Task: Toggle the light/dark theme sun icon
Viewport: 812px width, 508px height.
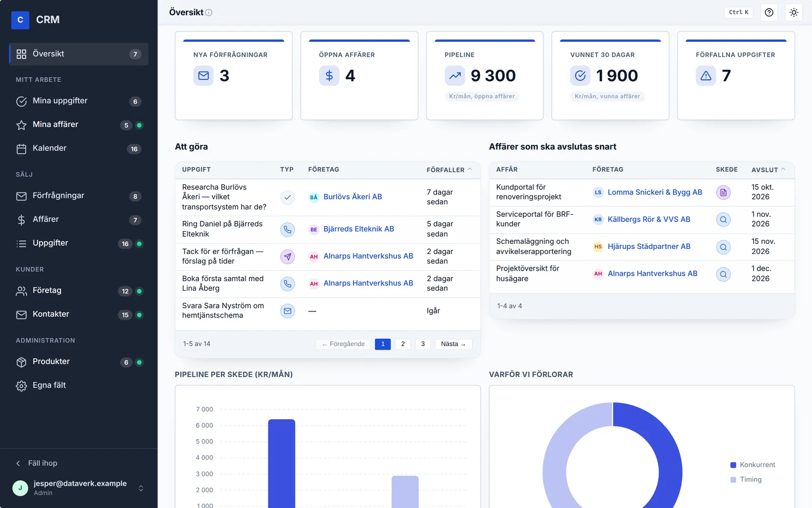Action: point(794,12)
